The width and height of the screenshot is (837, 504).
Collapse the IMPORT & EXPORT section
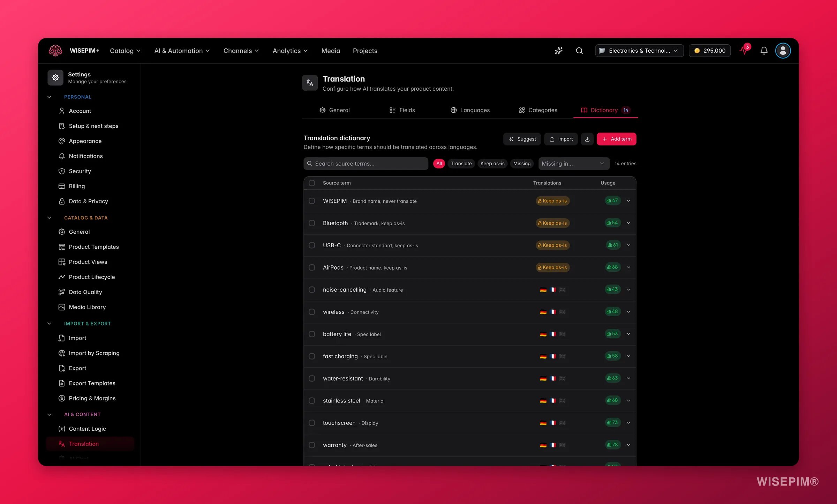[x=49, y=324]
